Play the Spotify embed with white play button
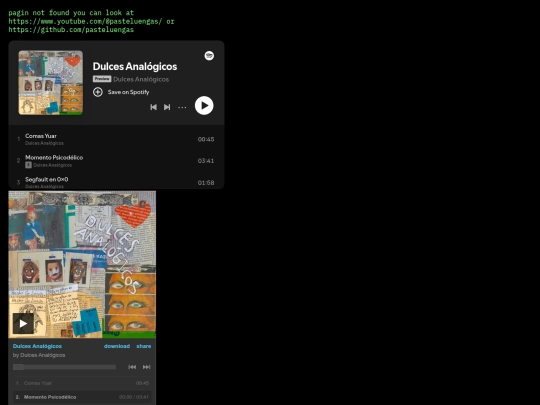Viewport: 540px width, 405px height. coord(204,105)
